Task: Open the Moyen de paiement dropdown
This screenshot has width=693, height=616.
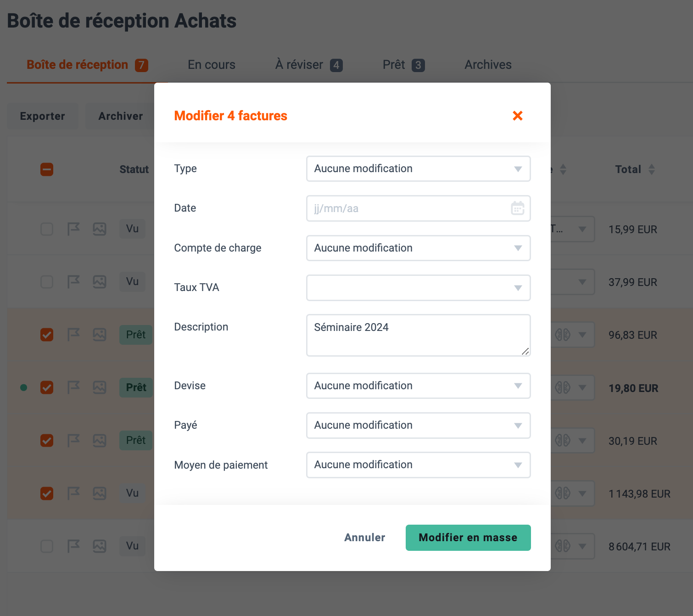Action: coord(419,465)
